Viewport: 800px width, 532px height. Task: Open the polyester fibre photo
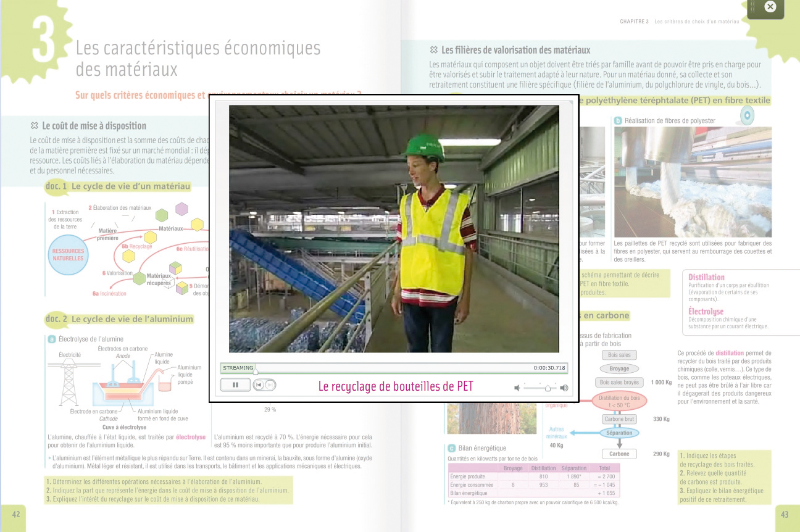[693, 182]
